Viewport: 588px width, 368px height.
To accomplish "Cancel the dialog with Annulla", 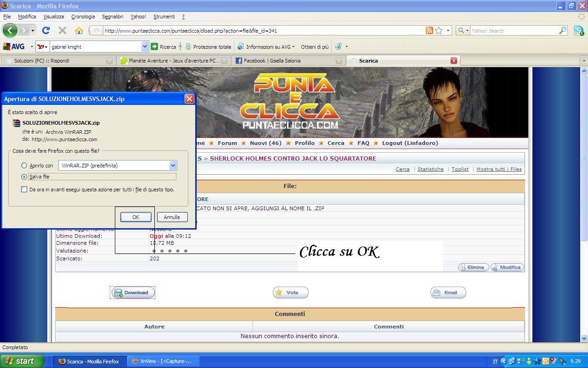I will (172, 217).
